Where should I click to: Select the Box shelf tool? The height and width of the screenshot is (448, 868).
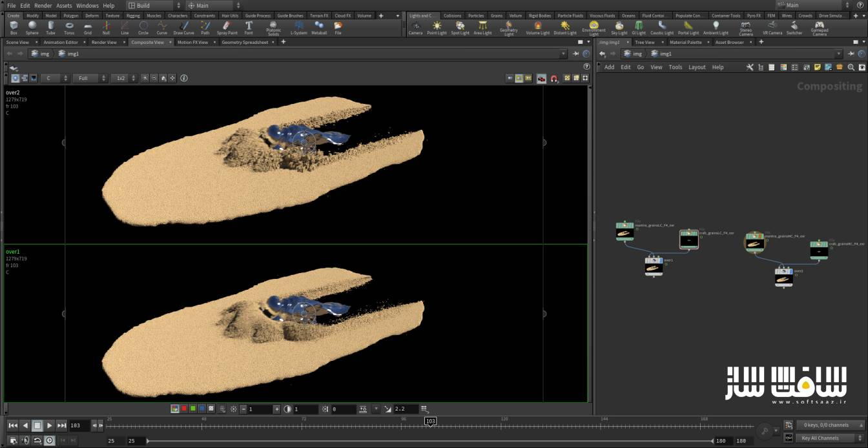click(14, 28)
